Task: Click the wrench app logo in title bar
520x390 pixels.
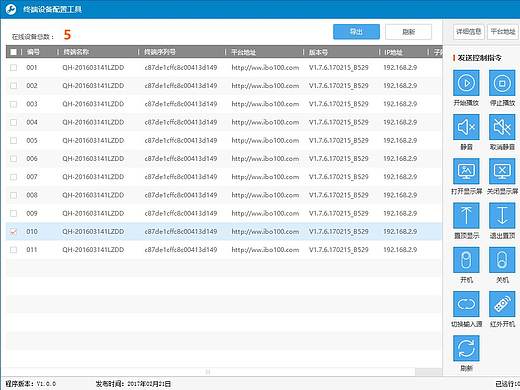Action: (11, 9)
